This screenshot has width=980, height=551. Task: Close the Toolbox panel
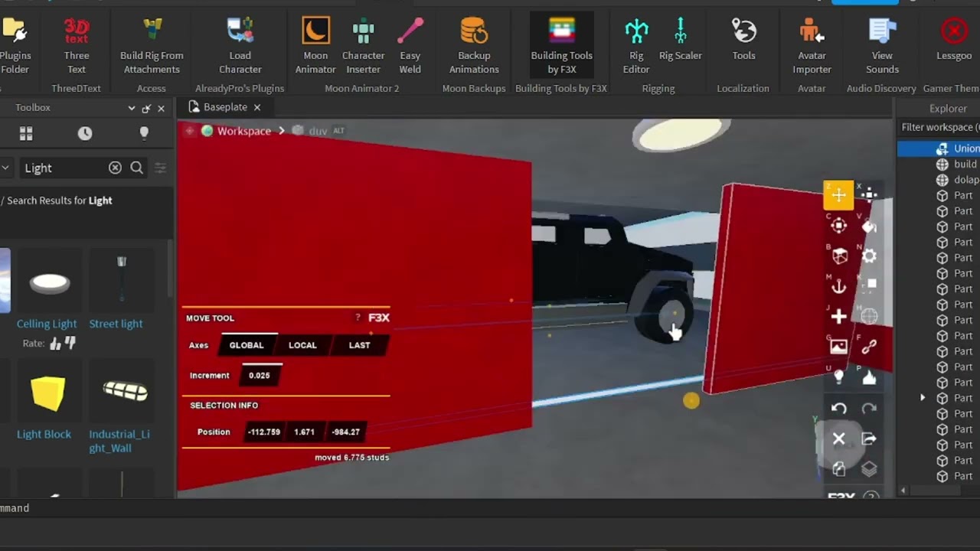(x=161, y=108)
